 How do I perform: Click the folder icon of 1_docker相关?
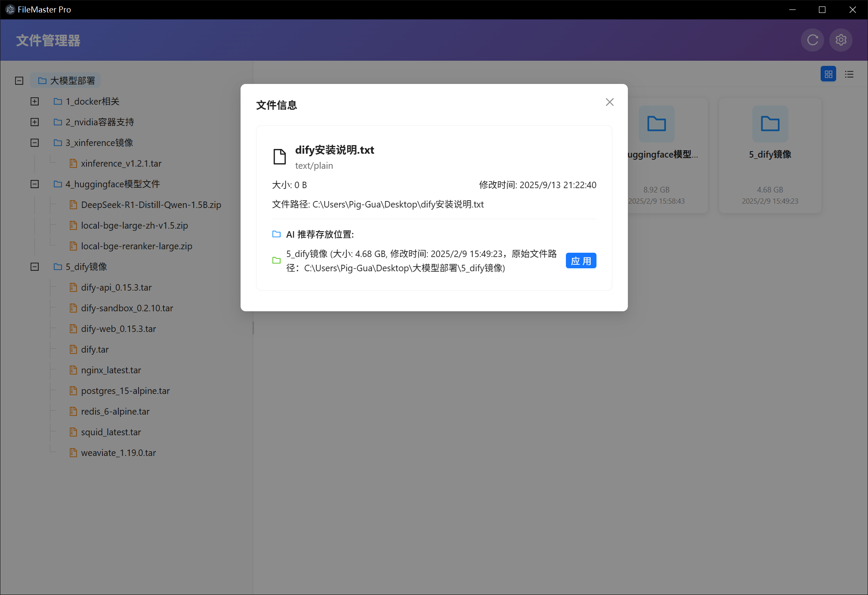click(x=58, y=101)
